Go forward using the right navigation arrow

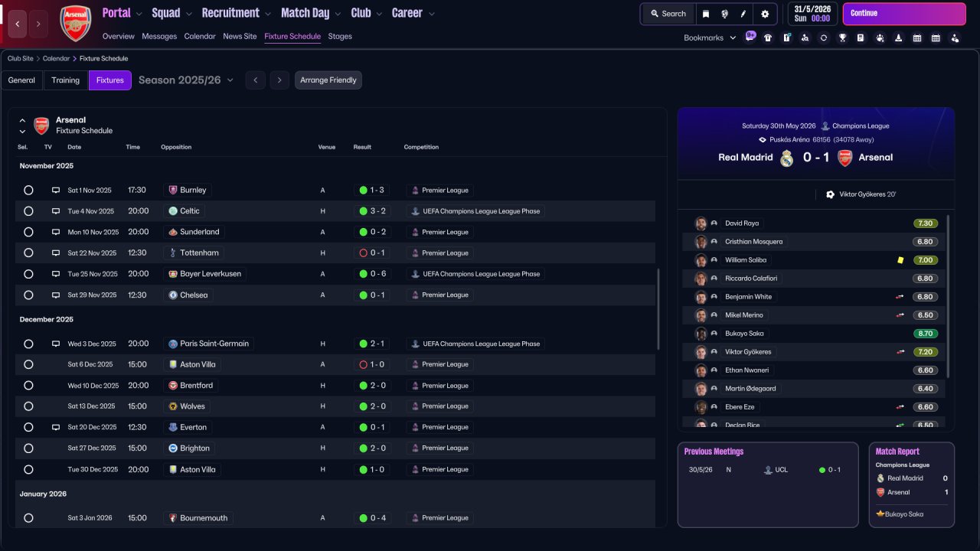38,24
